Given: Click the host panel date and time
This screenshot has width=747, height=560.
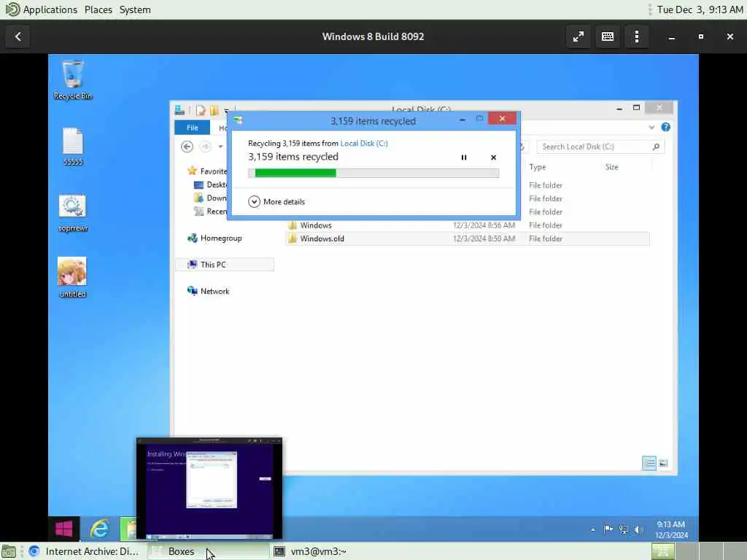Looking at the screenshot, I should click(700, 9).
